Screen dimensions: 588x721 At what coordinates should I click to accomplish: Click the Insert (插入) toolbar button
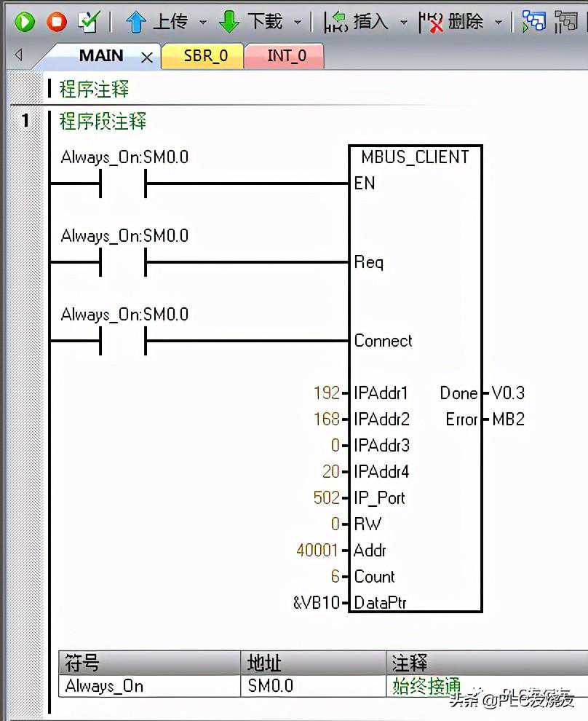click(x=357, y=22)
